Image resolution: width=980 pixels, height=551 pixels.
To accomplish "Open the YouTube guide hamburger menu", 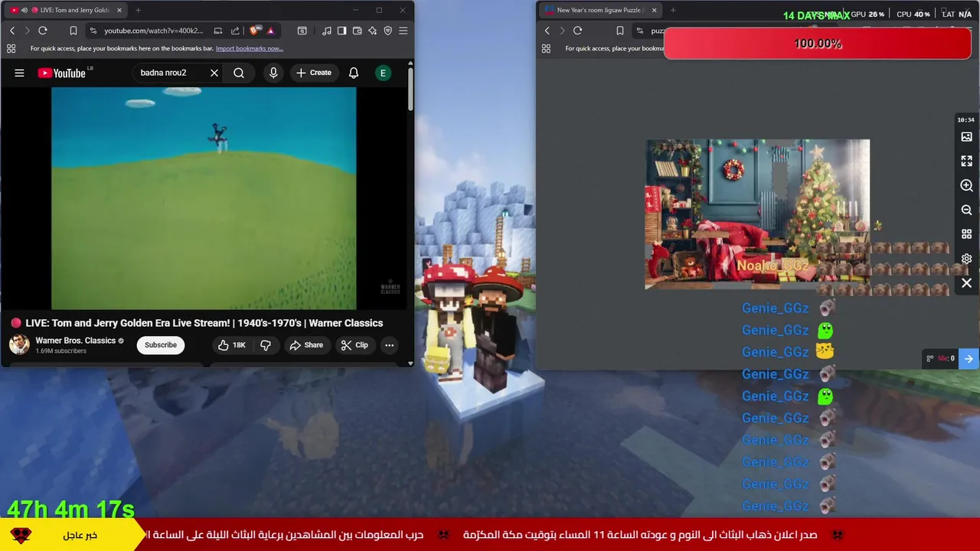I will pyautogui.click(x=19, y=73).
